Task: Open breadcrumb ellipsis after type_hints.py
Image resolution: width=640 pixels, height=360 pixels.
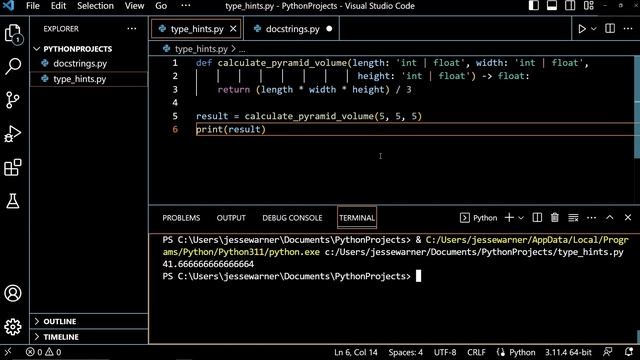Action: (242, 49)
